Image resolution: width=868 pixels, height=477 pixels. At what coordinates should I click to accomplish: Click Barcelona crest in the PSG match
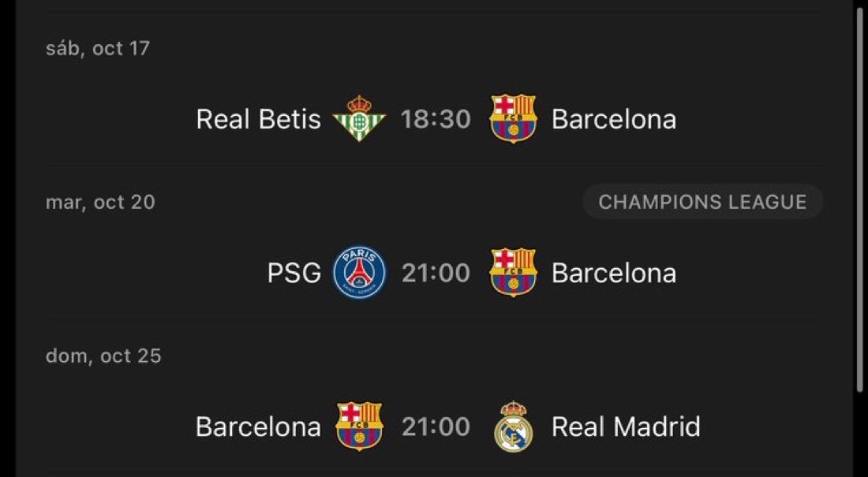(513, 272)
